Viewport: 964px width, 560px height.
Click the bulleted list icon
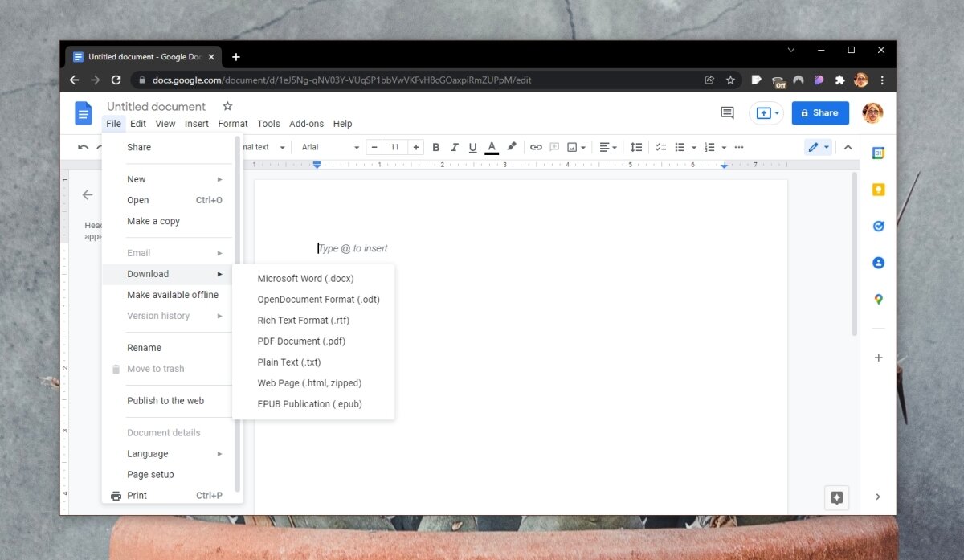pyautogui.click(x=680, y=147)
